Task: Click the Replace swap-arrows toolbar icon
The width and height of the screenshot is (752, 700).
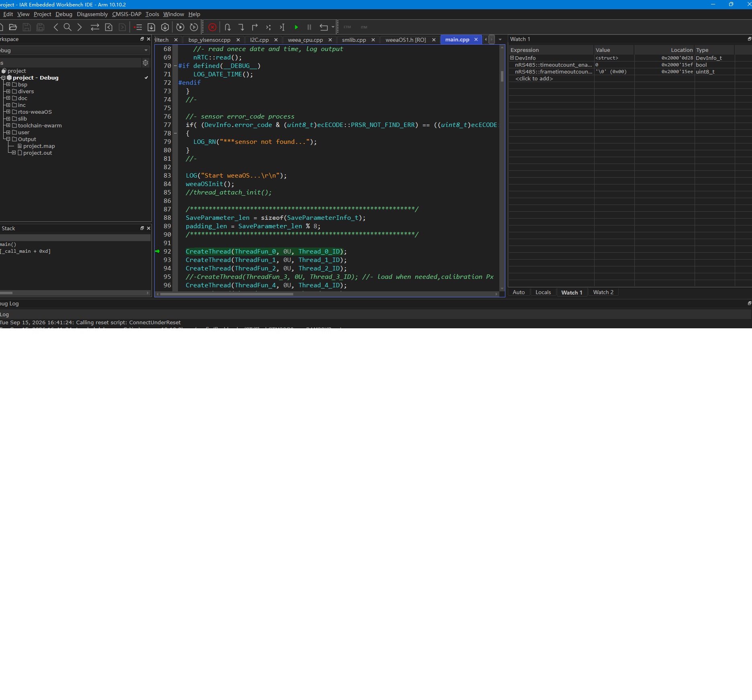Action: 95,27
